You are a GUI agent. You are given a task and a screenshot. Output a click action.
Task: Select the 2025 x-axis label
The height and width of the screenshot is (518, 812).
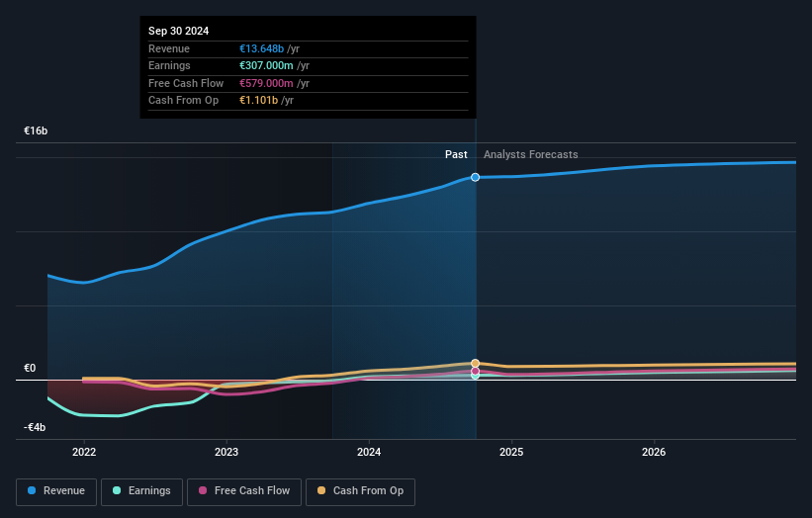click(x=511, y=452)
